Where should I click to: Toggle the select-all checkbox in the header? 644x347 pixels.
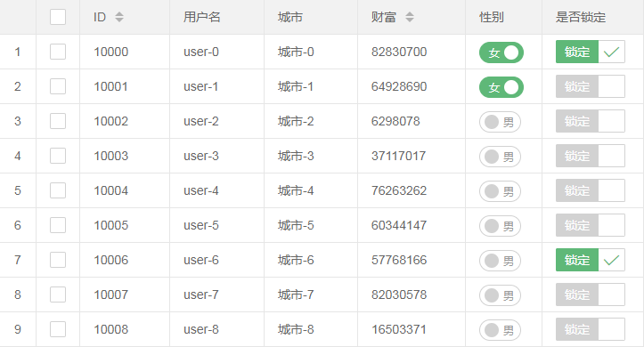(x=58, y=17)
